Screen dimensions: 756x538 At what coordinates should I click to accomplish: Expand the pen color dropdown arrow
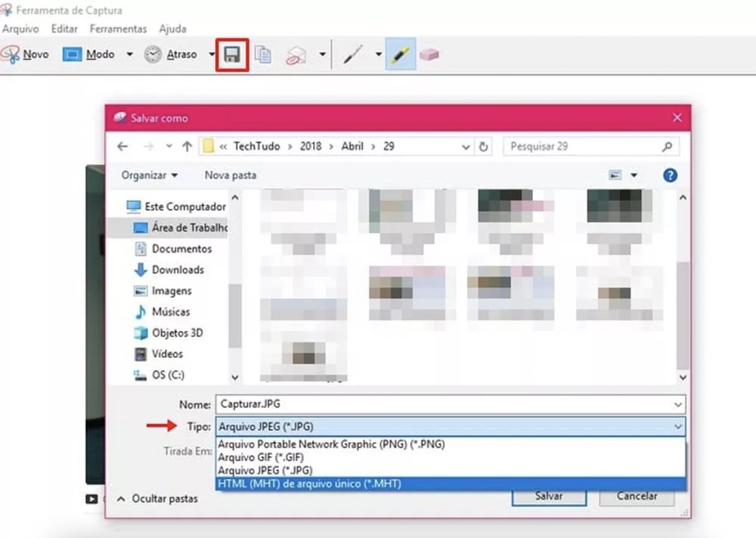(x=378, y=54)
